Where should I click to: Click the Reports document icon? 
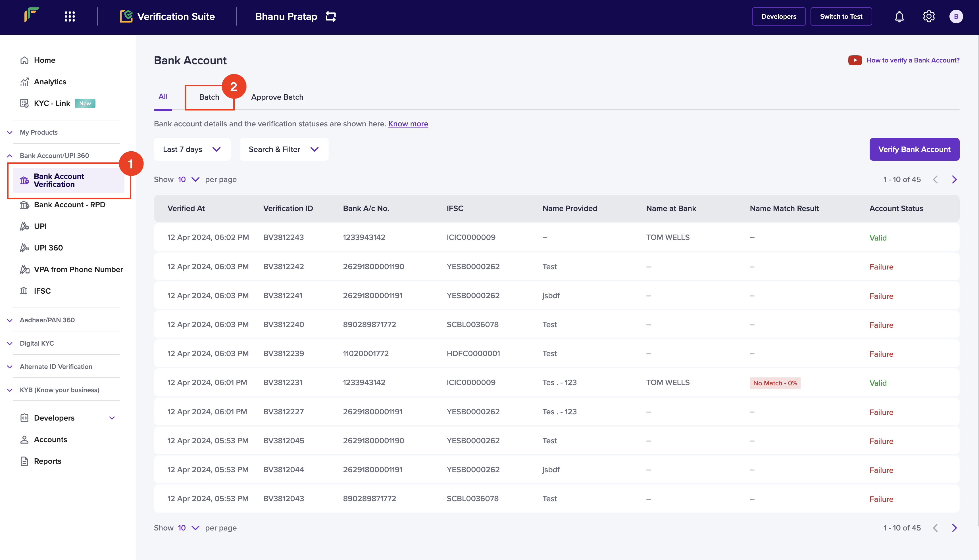click(x=24, y=461)
